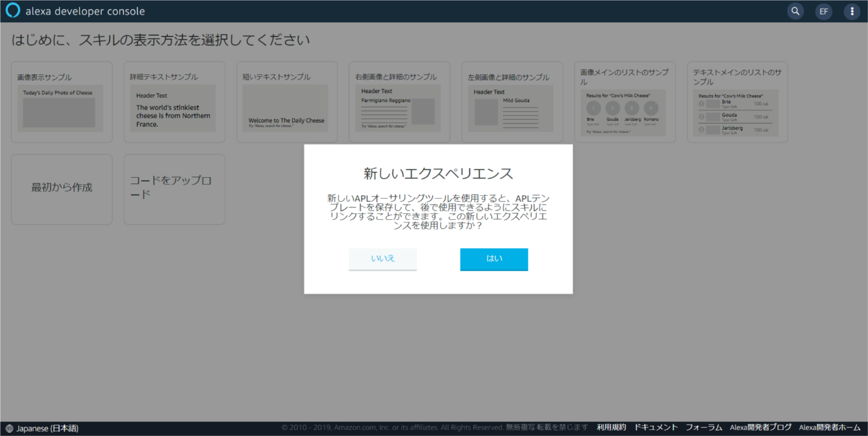Select the 短いテキストサンプル template
The image size is (868, 436).
(x=286, y=102)
